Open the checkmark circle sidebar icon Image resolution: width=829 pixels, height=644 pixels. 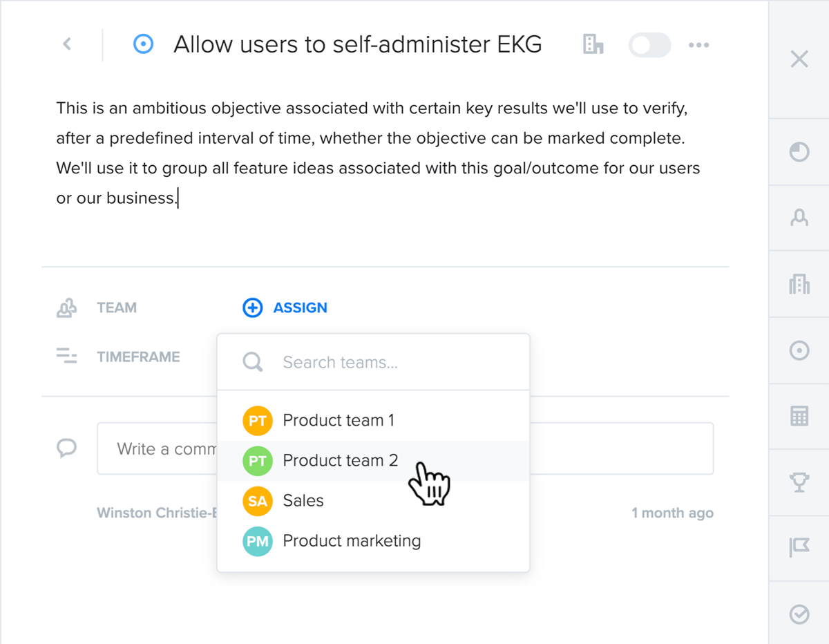click(x=799, y=614)
